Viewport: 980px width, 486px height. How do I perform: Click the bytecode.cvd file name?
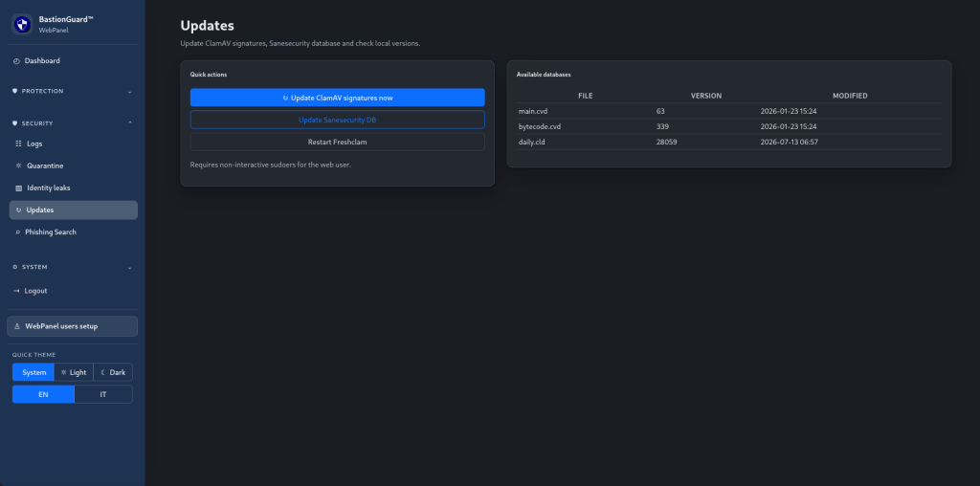click(x=540, y=127)
